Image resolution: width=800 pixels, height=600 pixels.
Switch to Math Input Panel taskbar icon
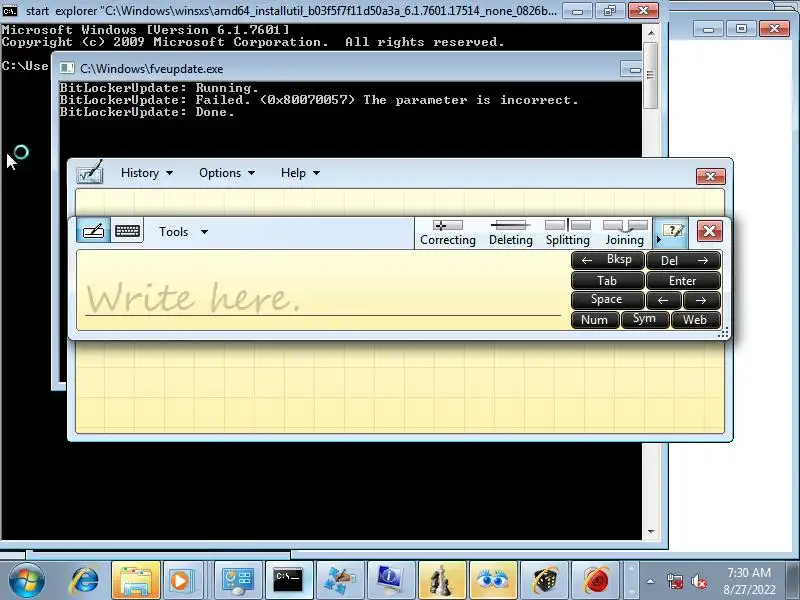click(x=340, y=580)
